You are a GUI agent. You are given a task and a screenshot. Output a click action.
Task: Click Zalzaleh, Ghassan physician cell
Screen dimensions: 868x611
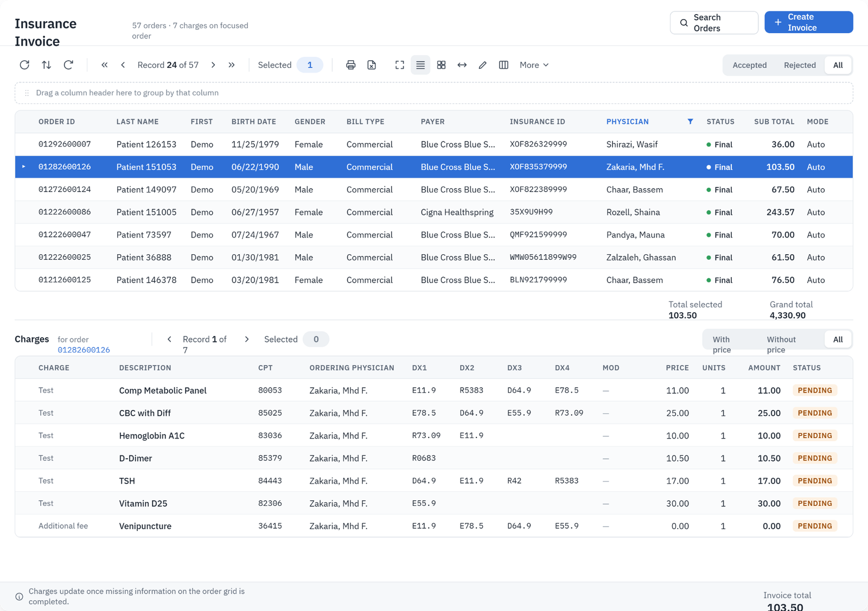(x=641, y=258)
